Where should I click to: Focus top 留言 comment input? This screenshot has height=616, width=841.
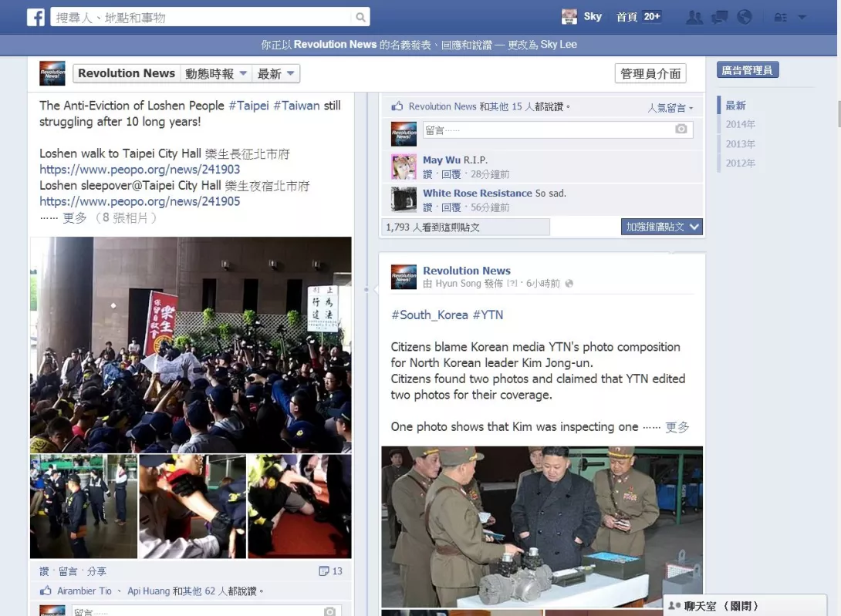coord(548,130)
